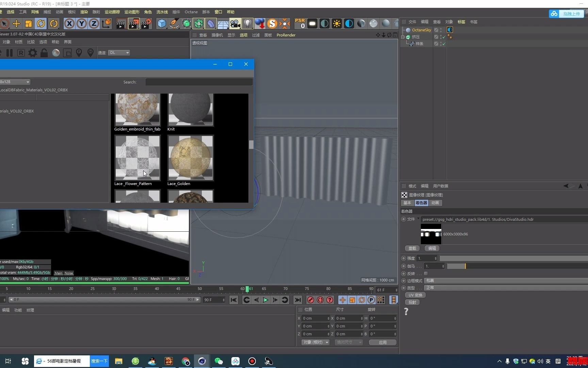This screenshot has width=588, height=368.
Task: Pause rendering in Live Viewer
Action: click(x=10, y=53)
